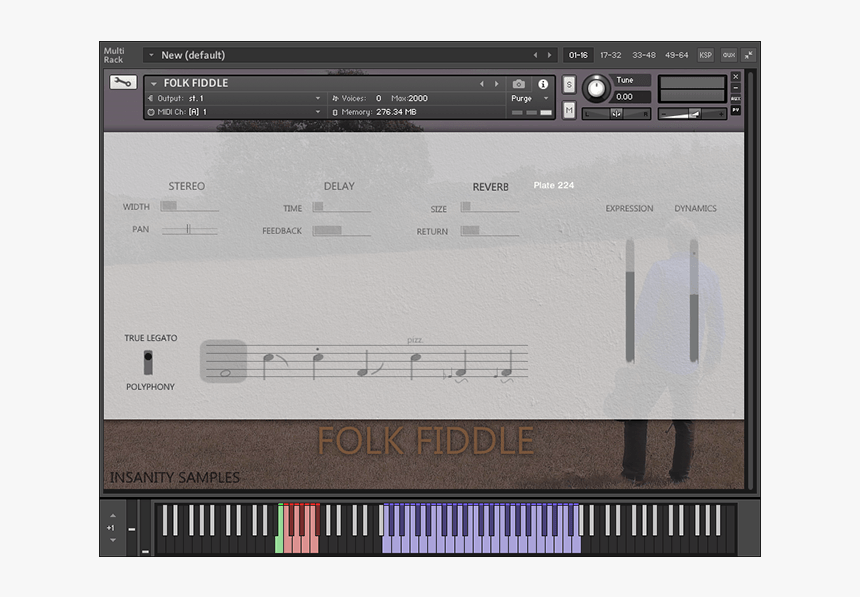
Task: Click the green keyswitch key
Action: pyautogui.click(x=279, y=529)
